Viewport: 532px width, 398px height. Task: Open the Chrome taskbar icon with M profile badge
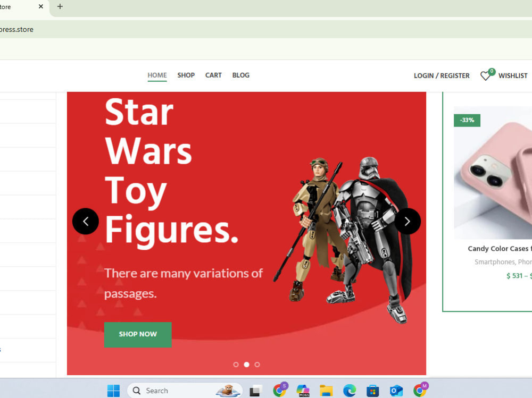(420, 390)
